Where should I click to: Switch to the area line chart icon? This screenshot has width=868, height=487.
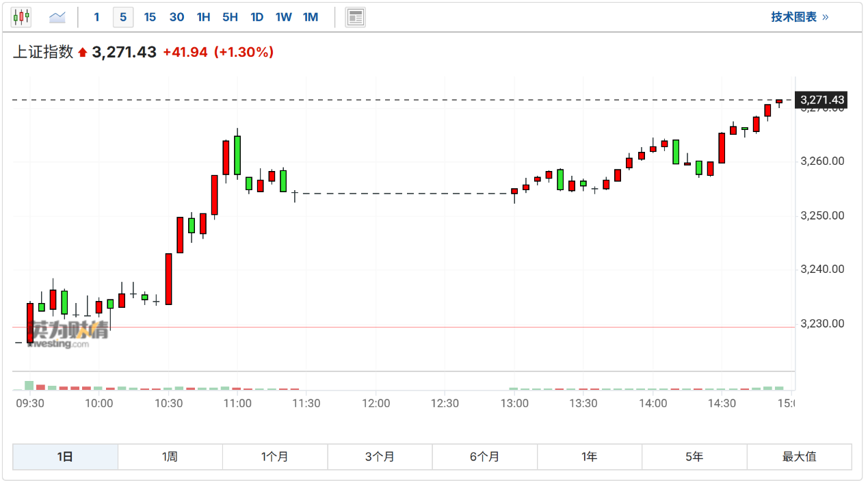pos(57,17)
